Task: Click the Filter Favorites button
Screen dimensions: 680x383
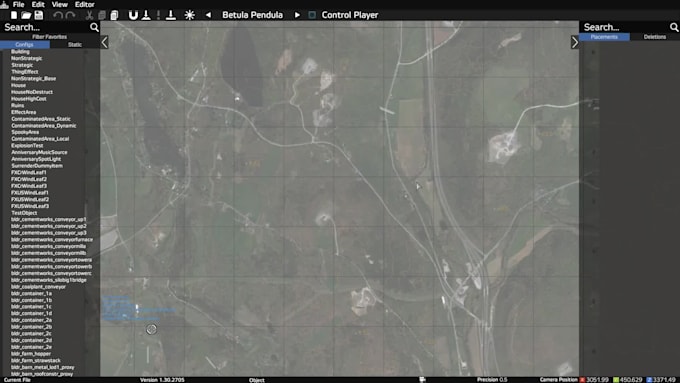Action: point(49,37)
